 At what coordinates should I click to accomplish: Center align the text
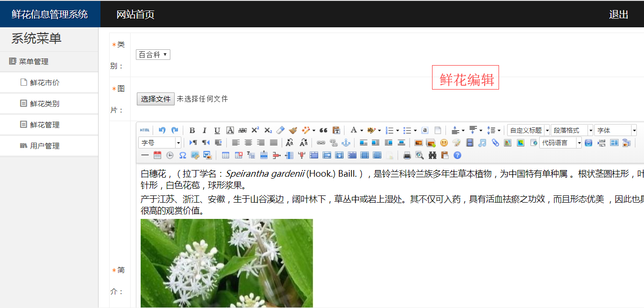click(248, 142)
